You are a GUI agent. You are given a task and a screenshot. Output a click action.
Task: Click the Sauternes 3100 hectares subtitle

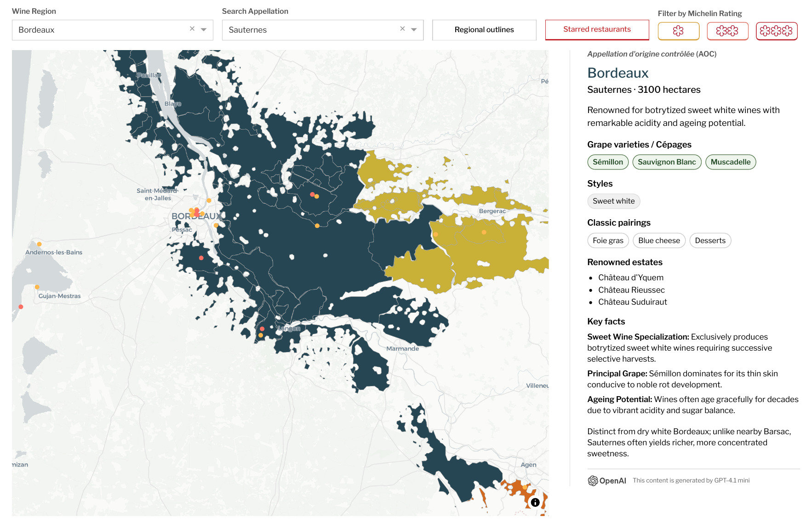(644, 90)
